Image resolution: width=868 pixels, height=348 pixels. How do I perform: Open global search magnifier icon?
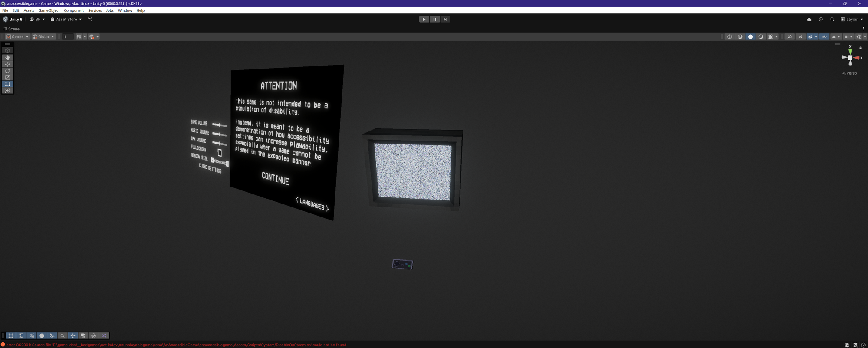coord(832,19)
